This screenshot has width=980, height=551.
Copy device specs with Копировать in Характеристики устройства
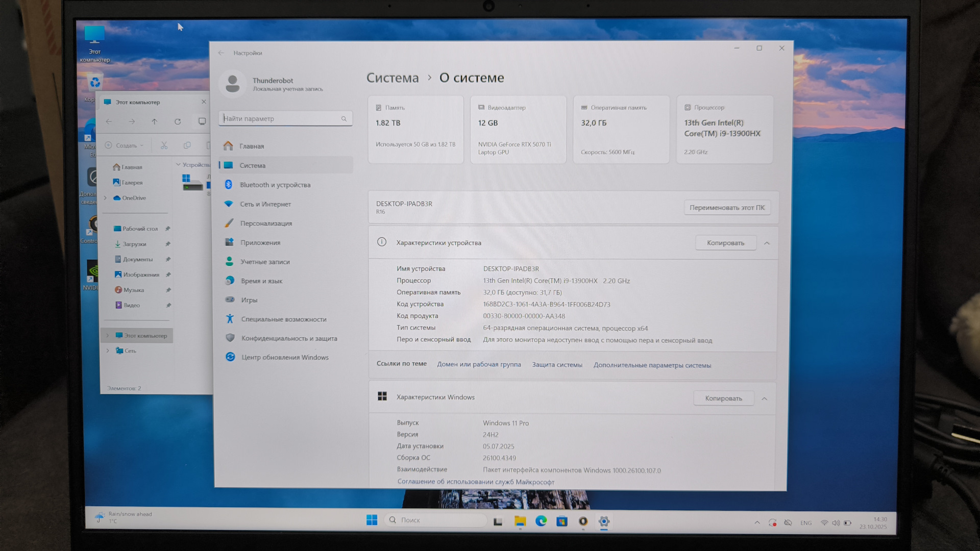[725, 243]
